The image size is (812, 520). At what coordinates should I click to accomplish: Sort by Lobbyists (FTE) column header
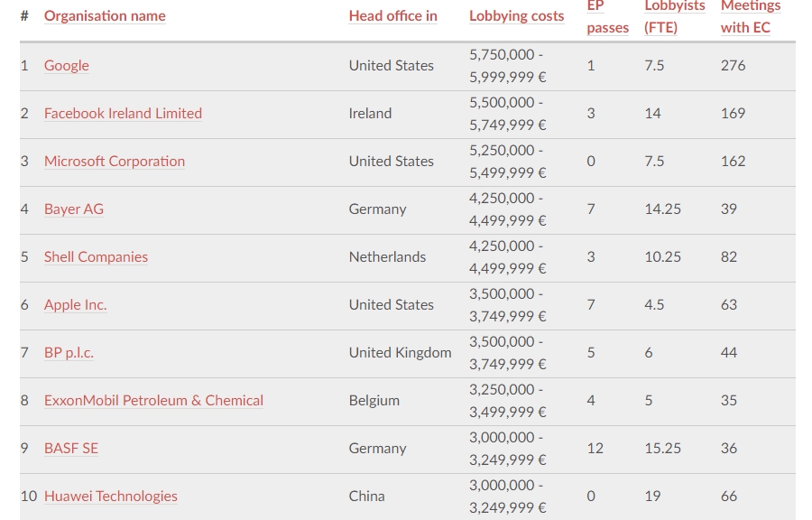click(674, 17)
